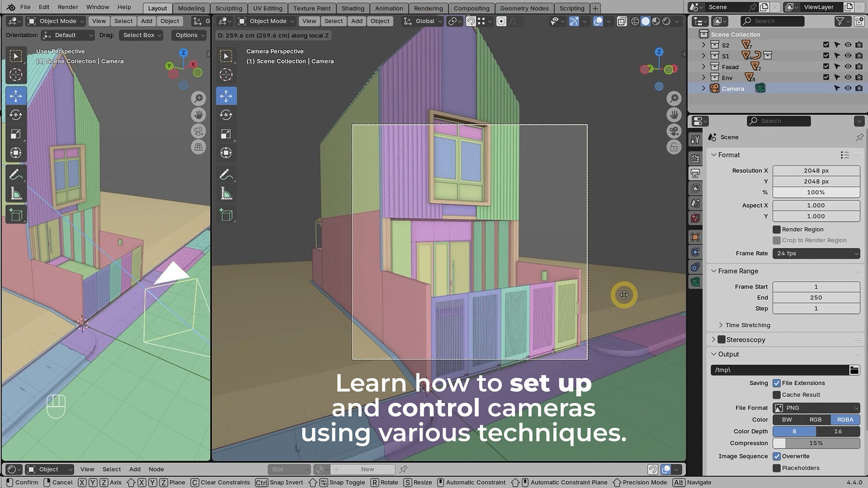Select the Measure tool in the camera viewport toolbar
868x488 pixels.
tap(226, 194)
